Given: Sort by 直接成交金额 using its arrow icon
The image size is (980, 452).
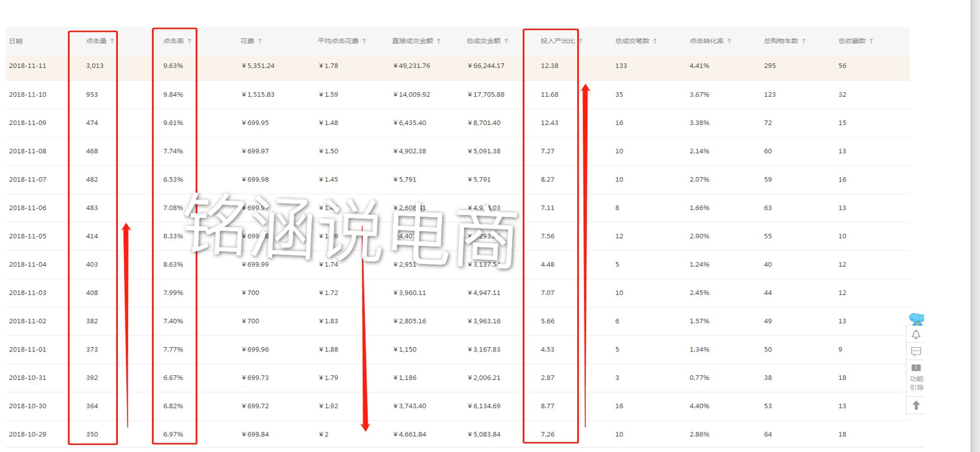Looking at the screenshot, I should [x=439, y=41].
